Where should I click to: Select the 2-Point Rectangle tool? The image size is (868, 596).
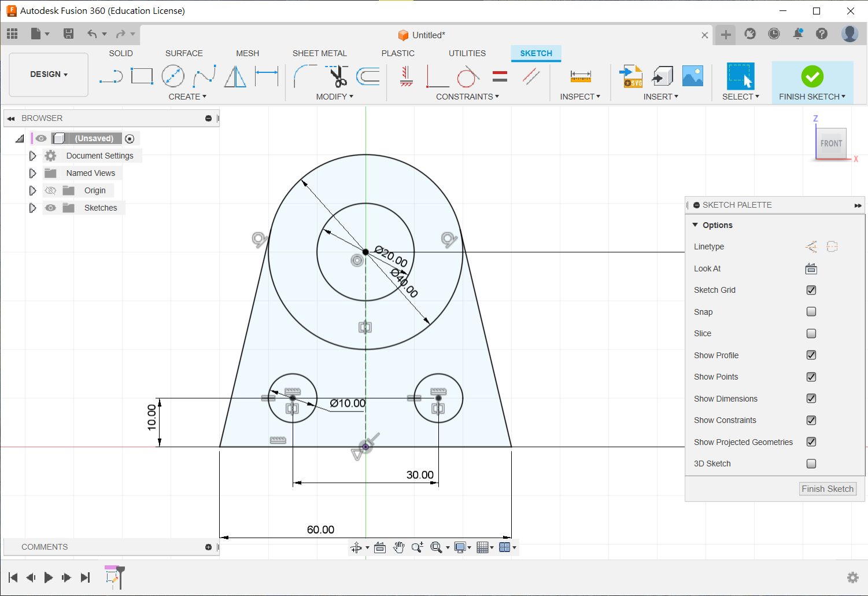pos(142,76)
